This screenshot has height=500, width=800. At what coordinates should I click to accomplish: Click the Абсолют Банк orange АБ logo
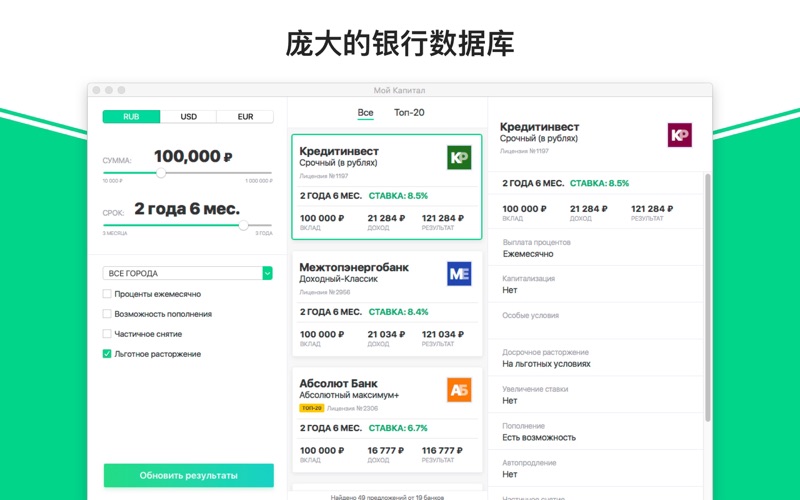(459, 390)
